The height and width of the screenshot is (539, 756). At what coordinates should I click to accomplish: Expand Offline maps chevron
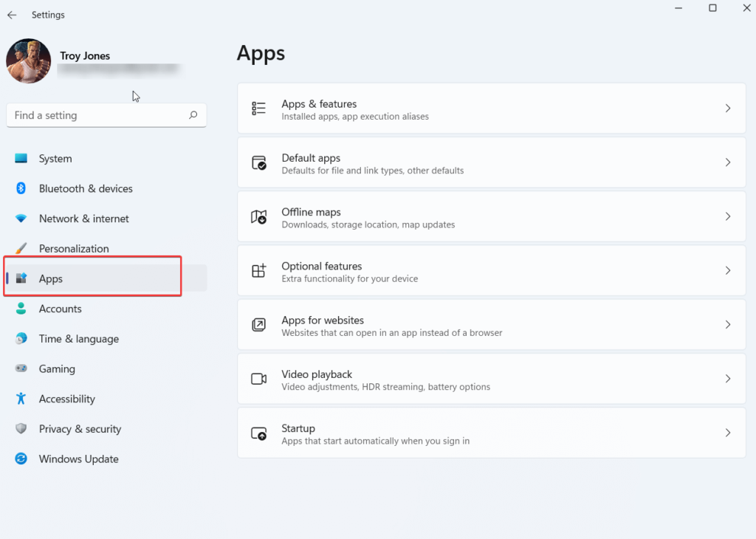(728, 216)
